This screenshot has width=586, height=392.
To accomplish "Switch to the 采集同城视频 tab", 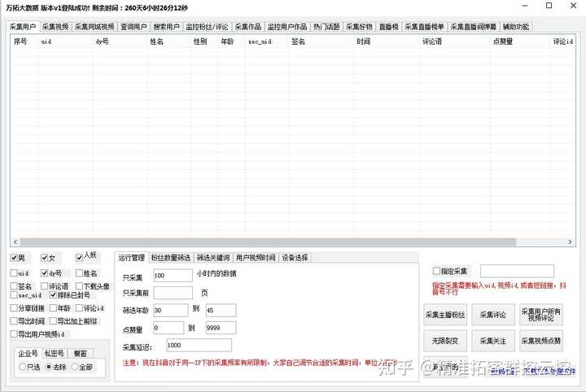I will point(94,27).
